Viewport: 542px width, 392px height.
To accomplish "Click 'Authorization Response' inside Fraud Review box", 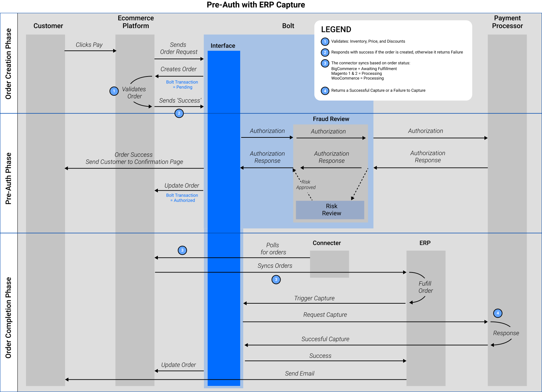I will click(x=331, y=157).
